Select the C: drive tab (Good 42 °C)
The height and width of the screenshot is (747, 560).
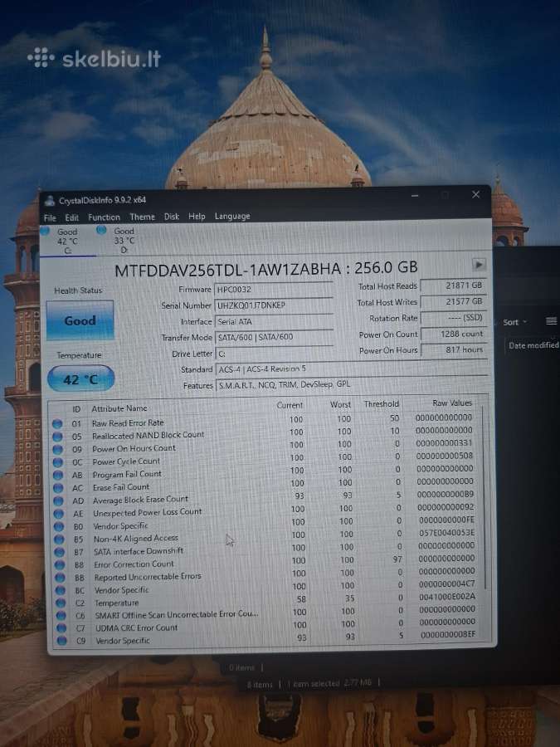[x=66, y=241]
